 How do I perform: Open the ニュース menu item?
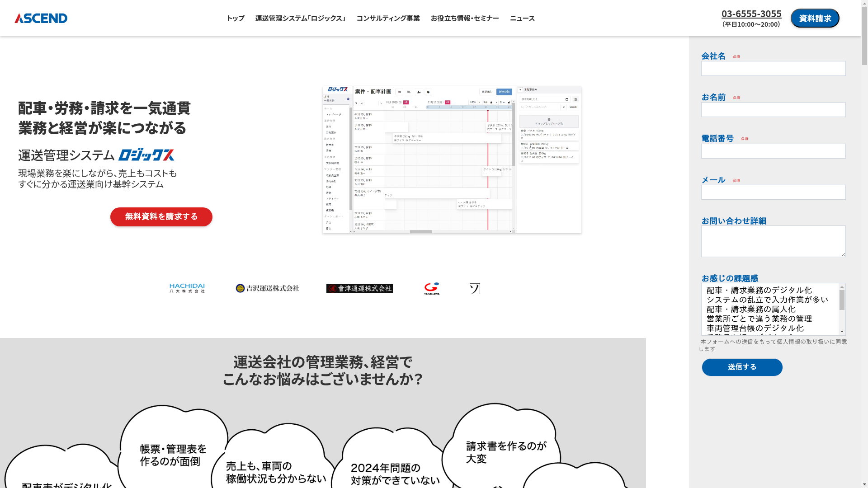coord(522,18)
